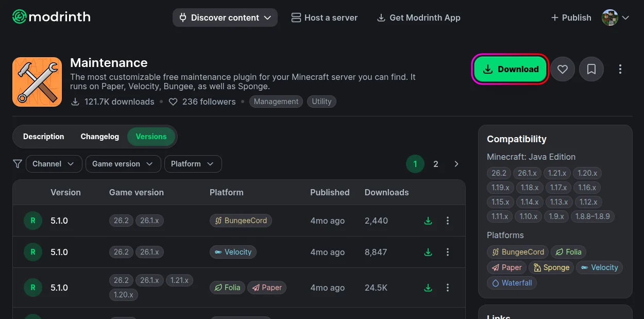Click the 1.8.8–1.8.9 compatibility tag
Image resolution: width=644 pixels, height=319 pixels.
point(593,216)
